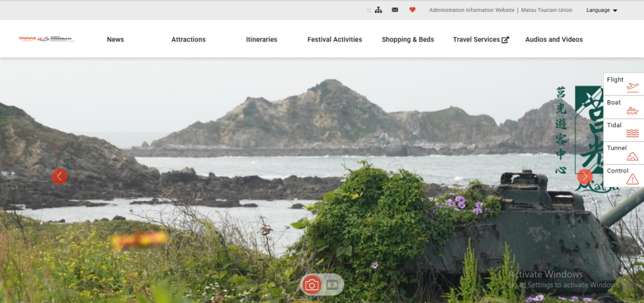Open the Attractions menu
Viewport: 644px width, 303px height.
[188, 40]
